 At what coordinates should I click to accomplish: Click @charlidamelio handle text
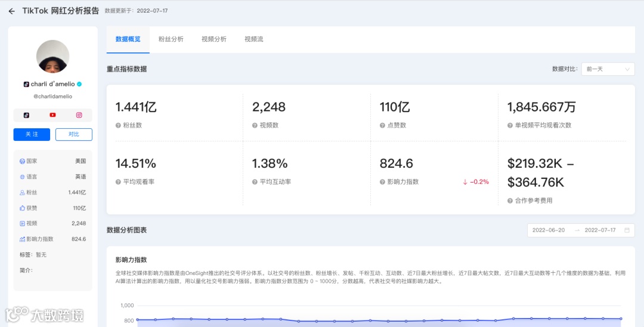click(x=52, y=97)
